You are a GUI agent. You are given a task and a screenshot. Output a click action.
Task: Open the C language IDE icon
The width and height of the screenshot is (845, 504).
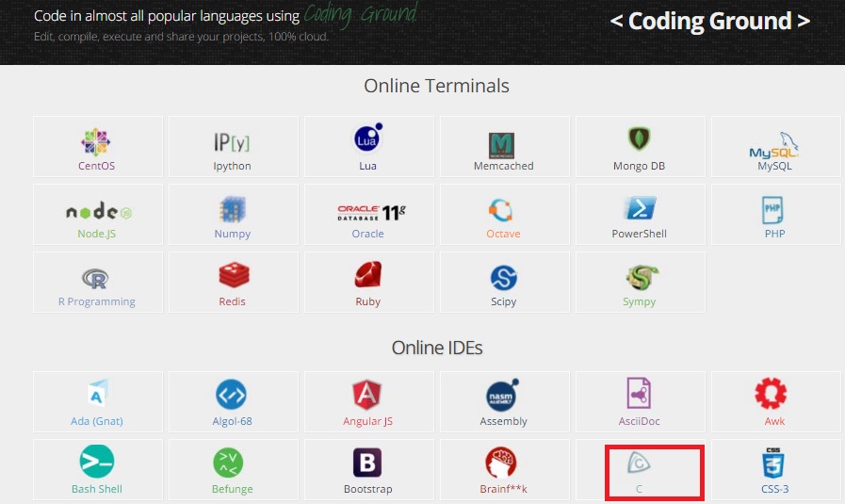639,463
